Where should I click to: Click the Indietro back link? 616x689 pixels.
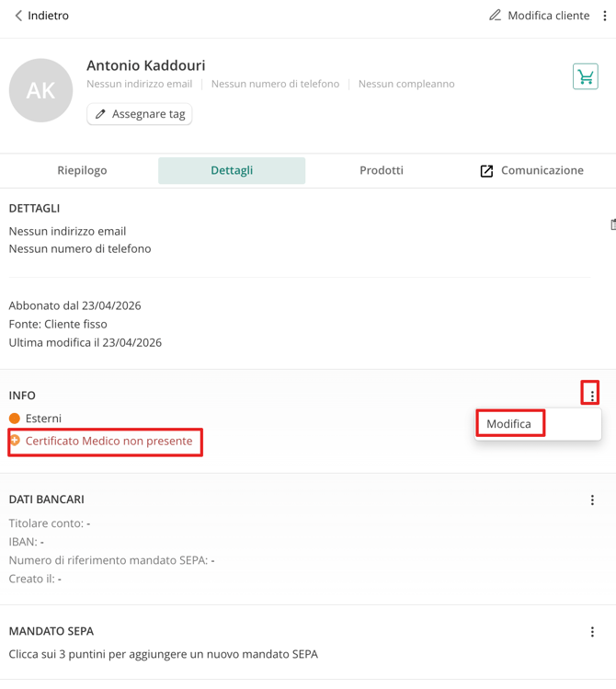48,16
